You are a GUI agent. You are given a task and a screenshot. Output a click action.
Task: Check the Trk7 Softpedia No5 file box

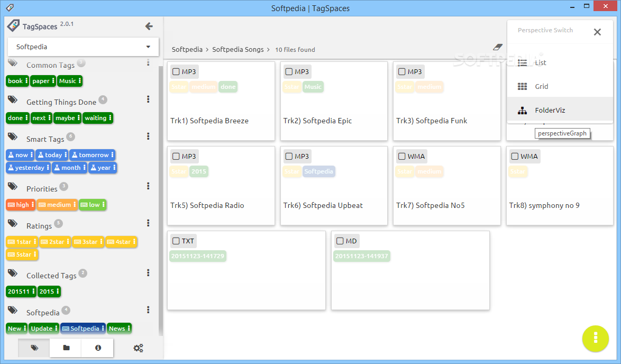[x=401, y=157]
